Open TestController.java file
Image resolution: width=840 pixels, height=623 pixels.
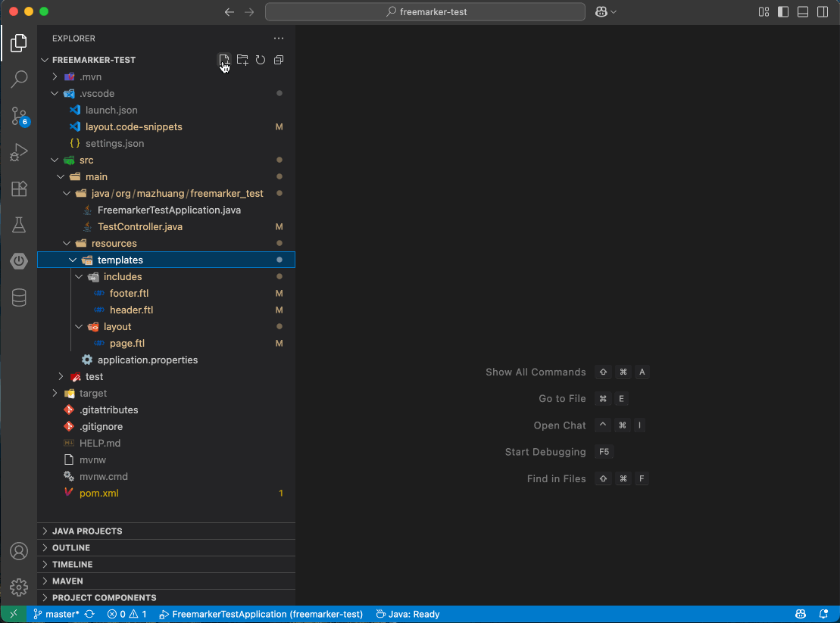point(139,226)
